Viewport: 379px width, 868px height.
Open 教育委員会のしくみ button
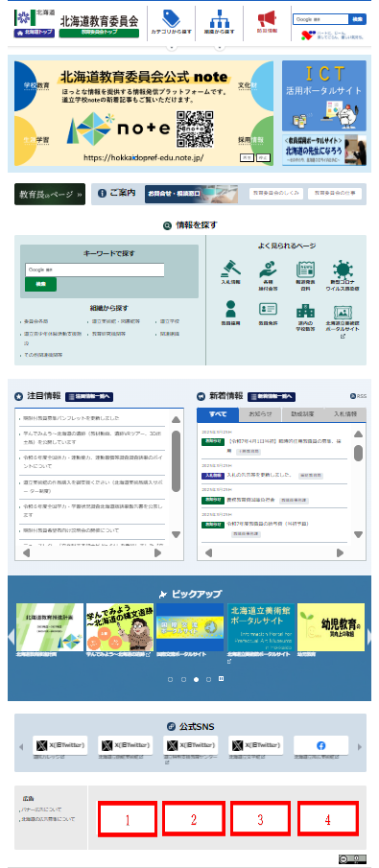[x=276, y=193]
